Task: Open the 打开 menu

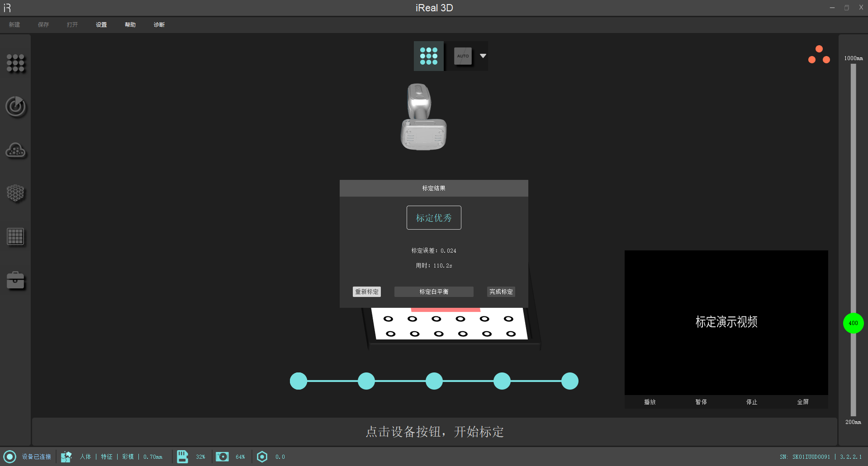Action: click(72, 25)
